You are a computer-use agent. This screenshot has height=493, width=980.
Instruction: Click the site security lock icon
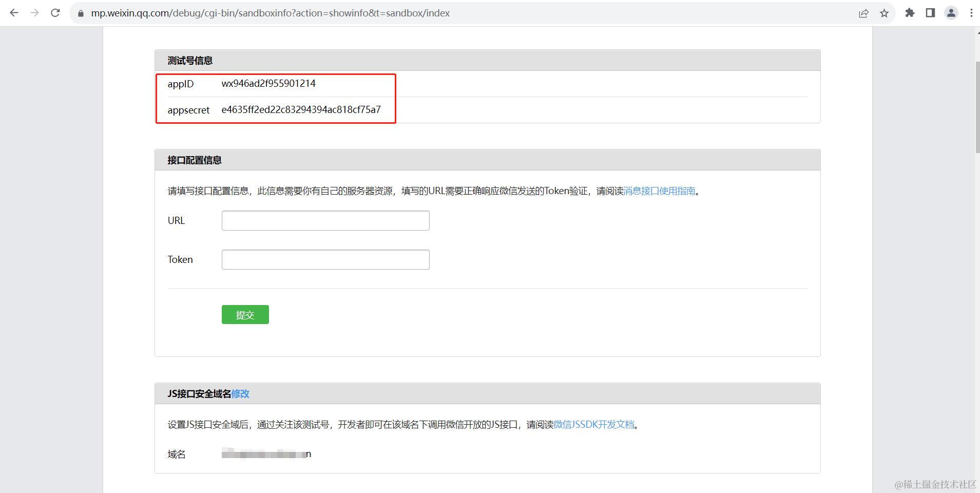[x=80, y=13]
